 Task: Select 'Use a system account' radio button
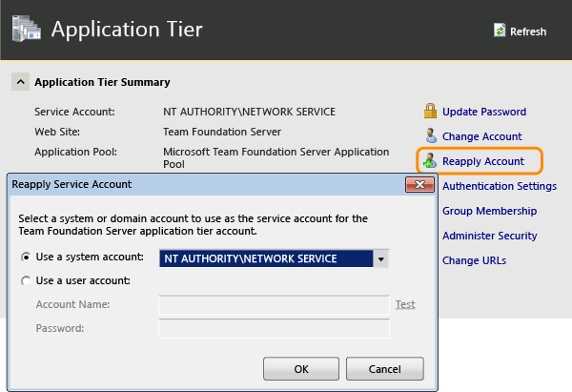pos(26,258)
